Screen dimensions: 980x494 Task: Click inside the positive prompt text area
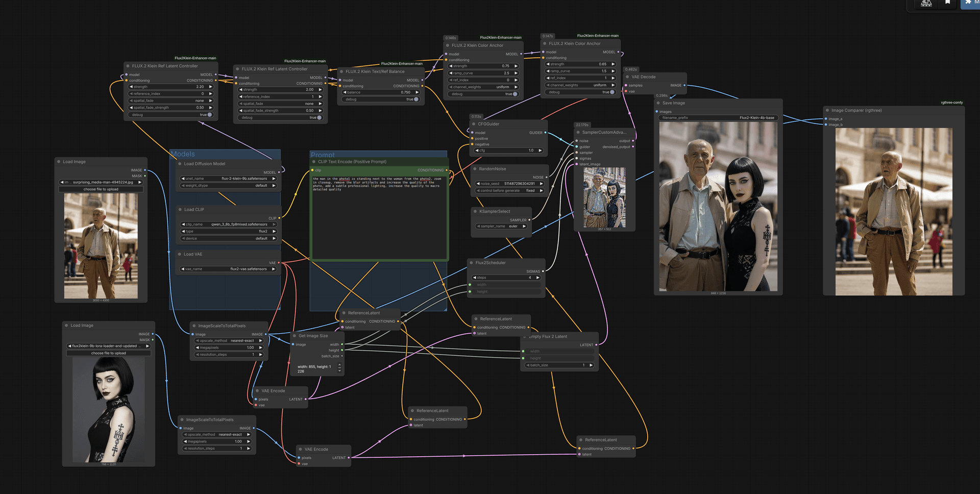379,217
